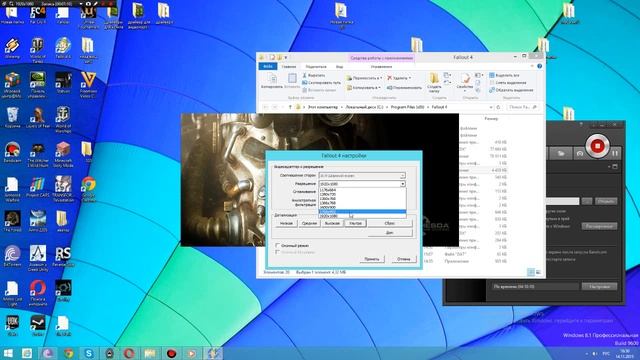Screen dimensions: 640x360
Task: Open Bandicam desktop shortcut
Action: tap(12, 152)
